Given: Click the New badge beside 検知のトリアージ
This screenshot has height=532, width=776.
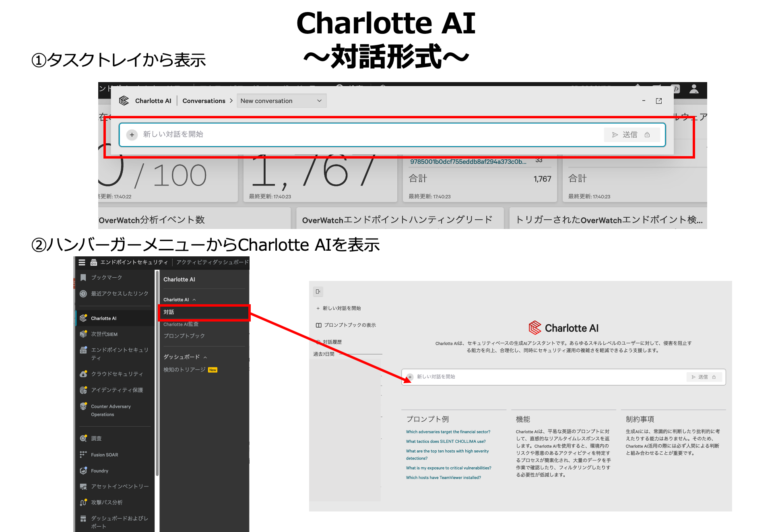Looking at the screenshot, I should pyautogui.click(x=213, y=370).
